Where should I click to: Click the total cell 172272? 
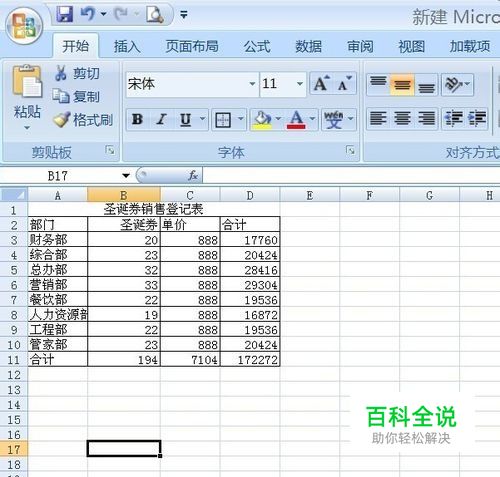(250, 359)
